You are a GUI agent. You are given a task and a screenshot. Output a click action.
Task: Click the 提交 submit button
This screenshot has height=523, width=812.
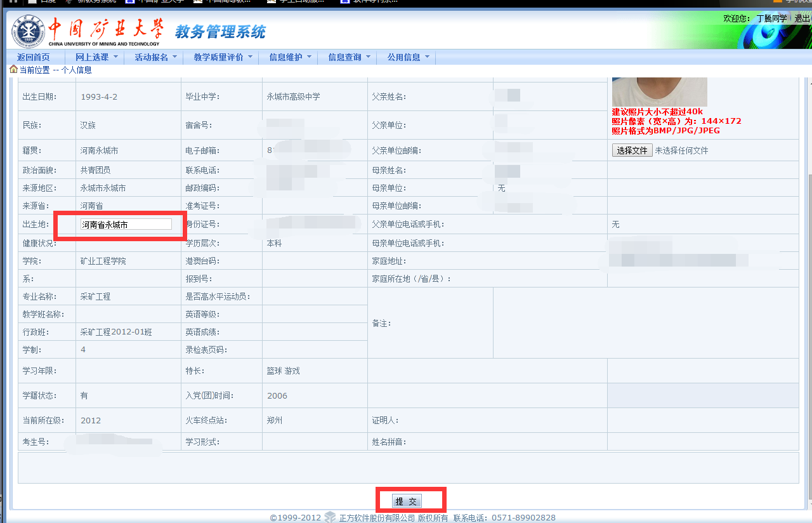point(406,501)
